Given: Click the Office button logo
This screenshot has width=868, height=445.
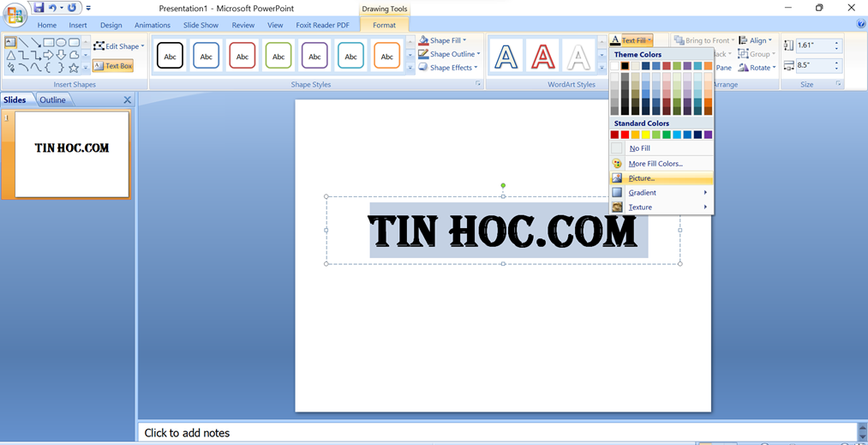Looking at the screenshot, I should tap(15, 15).
